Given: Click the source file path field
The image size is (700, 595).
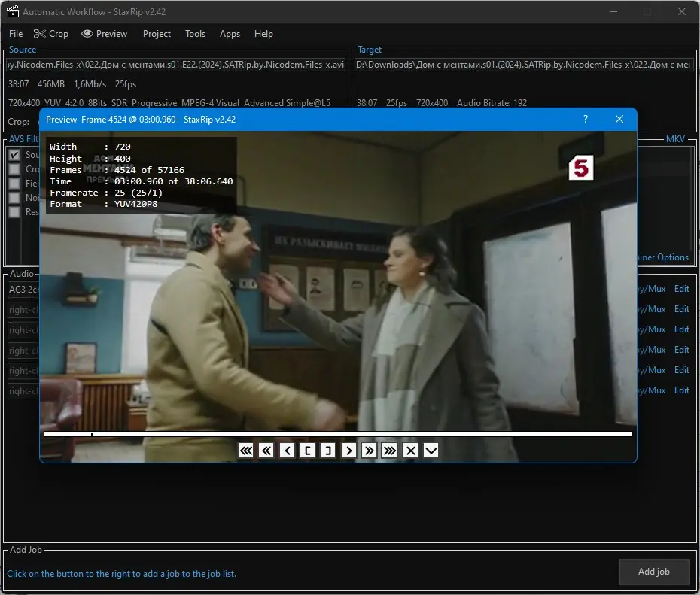Looking at the screenshot, I should click(x=176, y=65).
